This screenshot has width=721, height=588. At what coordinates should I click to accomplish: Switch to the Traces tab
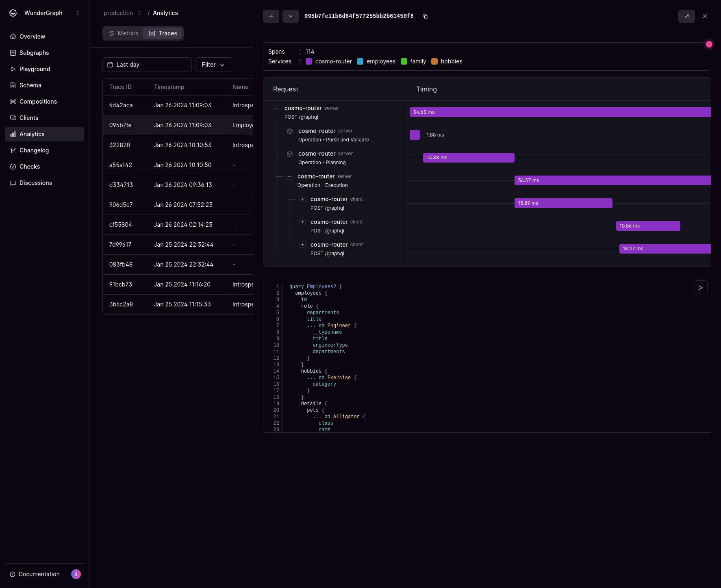163,33
